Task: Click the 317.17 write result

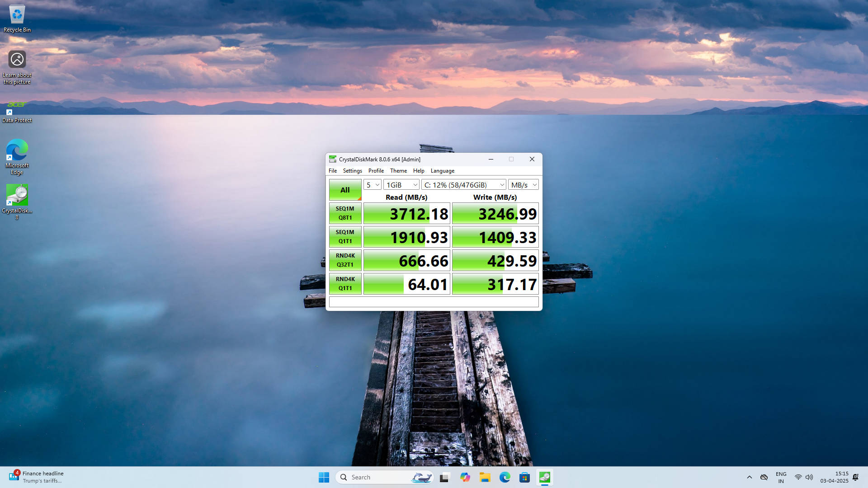Action: click(495, 284)
